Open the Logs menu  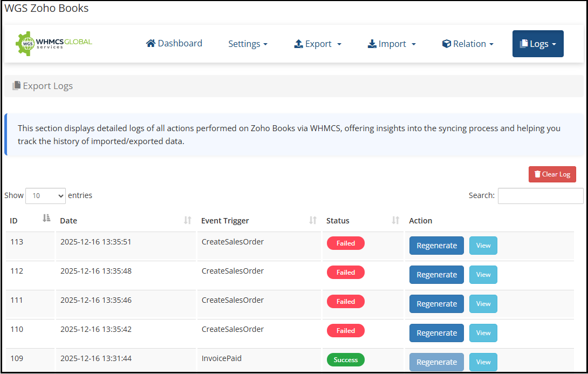click(x=538, y=44)
